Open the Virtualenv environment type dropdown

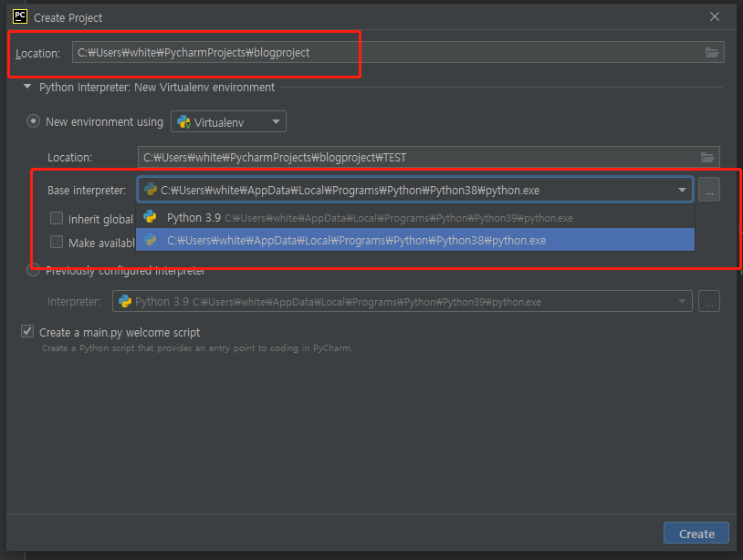tap(228, 121)
